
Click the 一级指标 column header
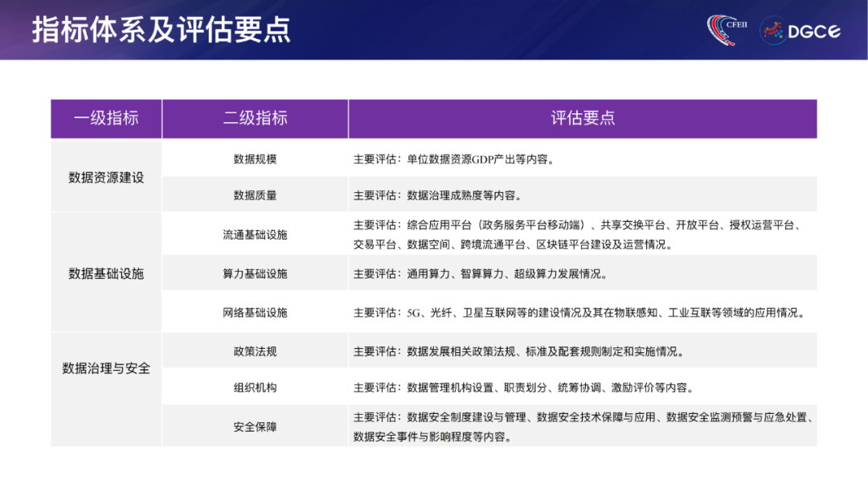pyautogui.click(x=106, y=118)
